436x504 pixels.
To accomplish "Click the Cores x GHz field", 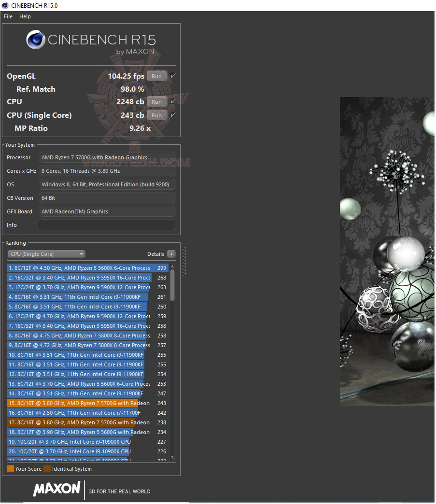I will point(107,171).
